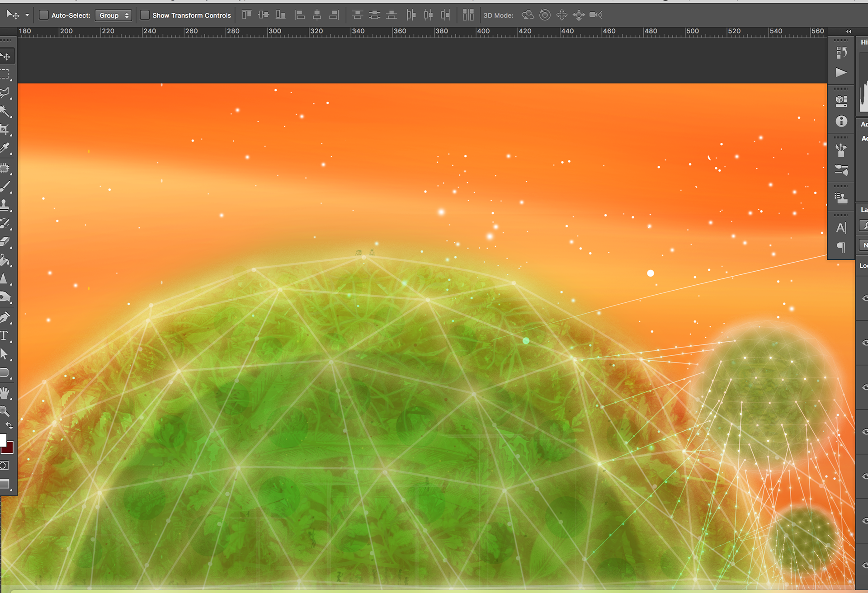Open the Brush Presets panel icon

(x=841, y=170)
